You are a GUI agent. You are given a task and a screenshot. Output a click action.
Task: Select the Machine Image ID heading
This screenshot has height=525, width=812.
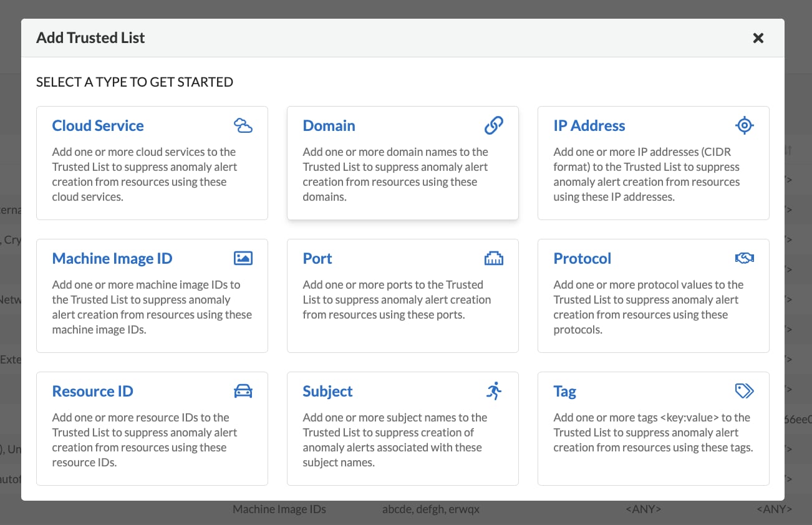point(112,258)
